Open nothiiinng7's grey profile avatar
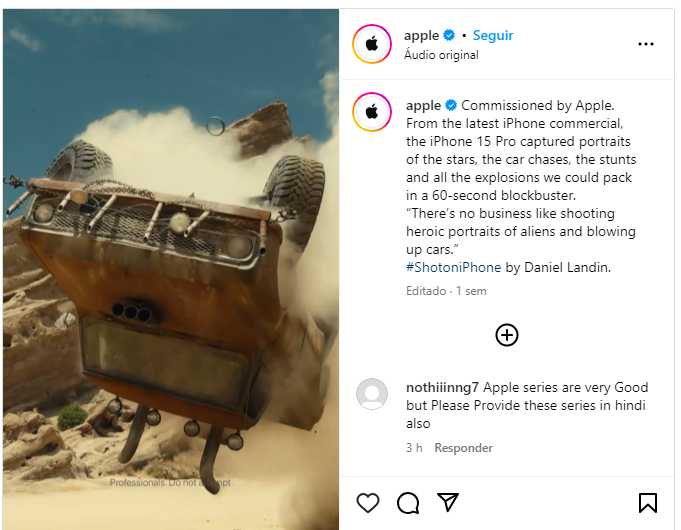Image resolution: width=681 pixels, height=530 pixels. click(372, 394)
